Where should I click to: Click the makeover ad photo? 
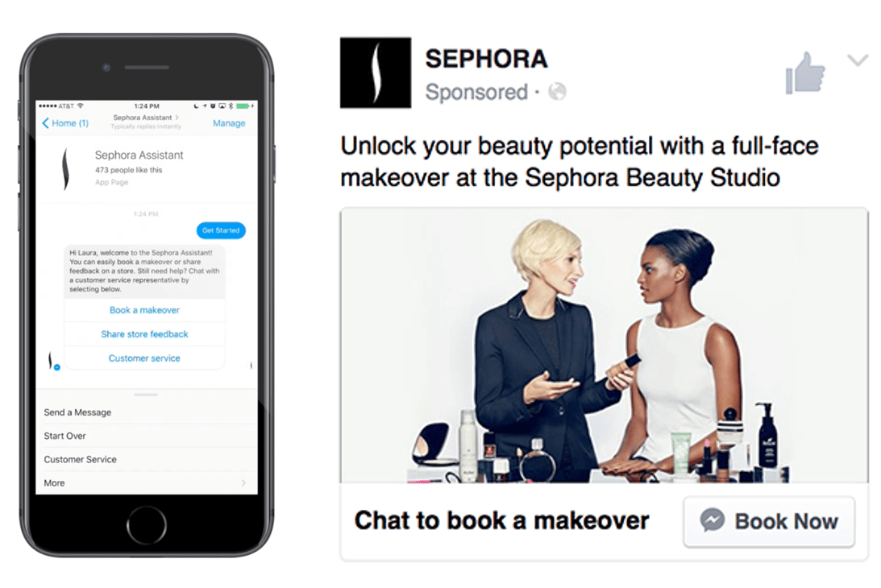pos(604,346)
